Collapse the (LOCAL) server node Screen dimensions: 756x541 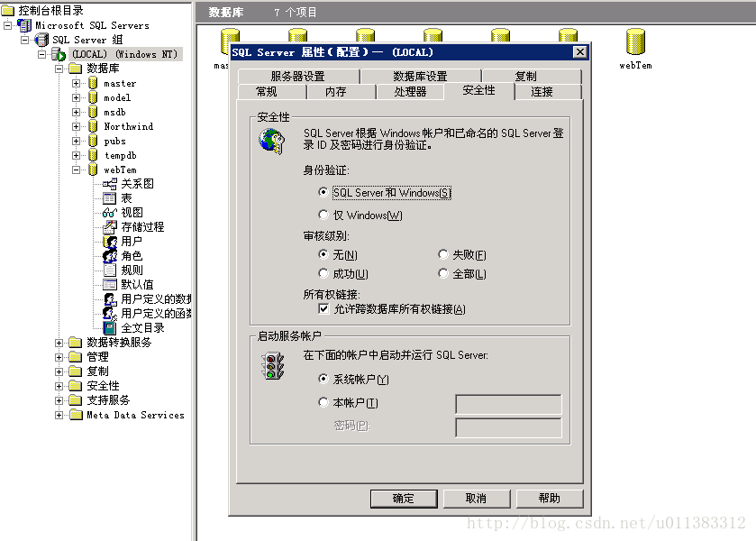coord(42,54)
